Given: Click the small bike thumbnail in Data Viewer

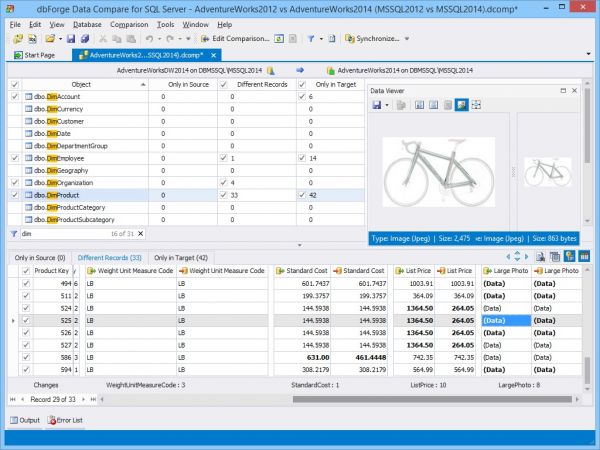Looking at the screenshot, I should coord(547,170).
